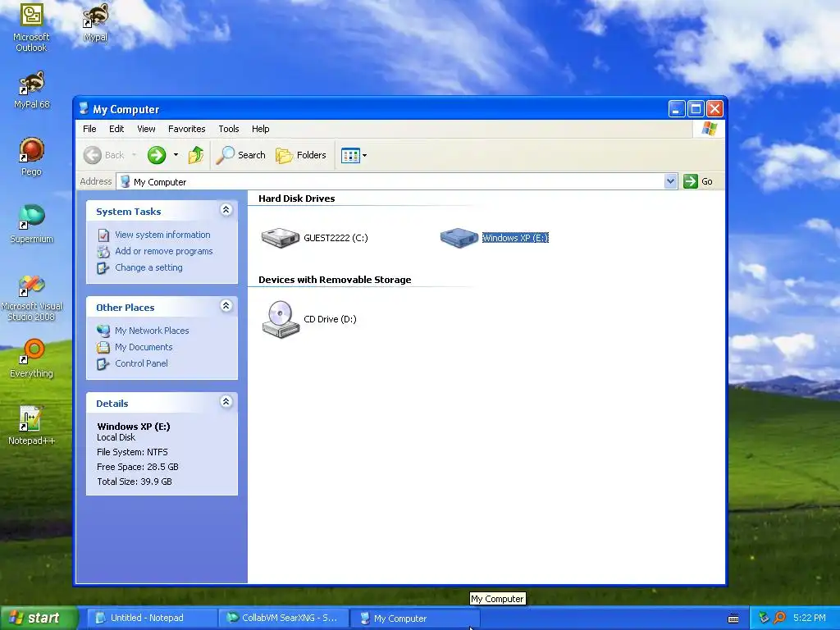Click the on-screen keyboard tray icon
This screenshot has height=630, width=840.
(733, 619)
